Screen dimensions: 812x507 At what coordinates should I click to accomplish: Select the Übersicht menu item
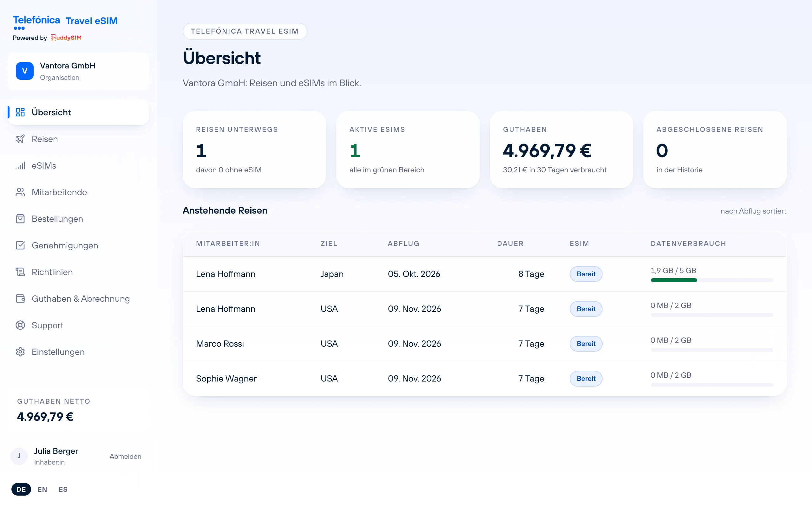[78, 112]
